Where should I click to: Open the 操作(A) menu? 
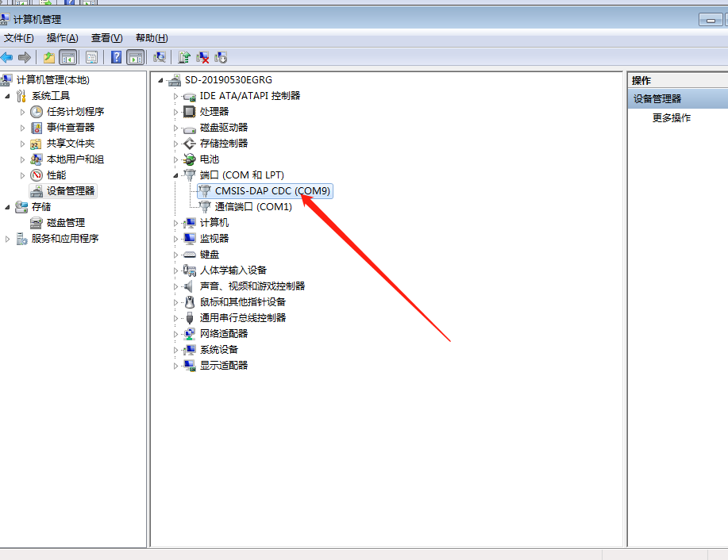pos(62,38)
